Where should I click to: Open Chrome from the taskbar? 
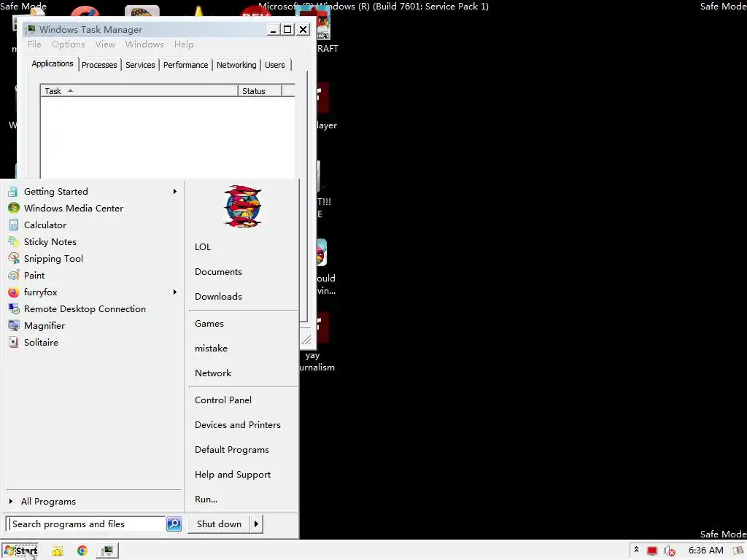(82, 551)
